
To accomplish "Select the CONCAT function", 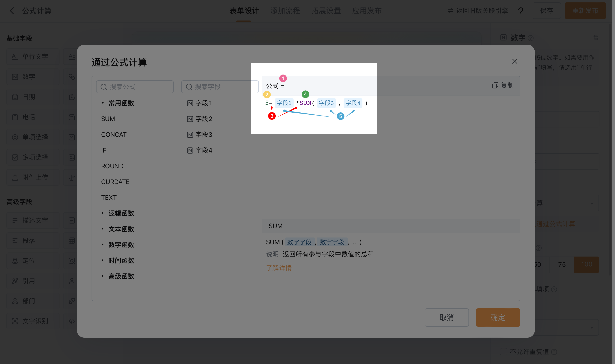I will click(114, 134).
